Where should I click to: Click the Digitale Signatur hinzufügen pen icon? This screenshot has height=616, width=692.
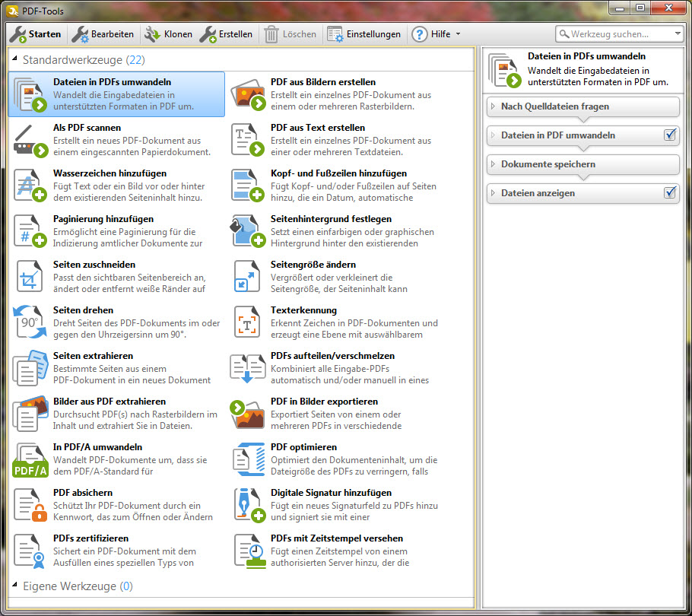[x=249, y=505]
